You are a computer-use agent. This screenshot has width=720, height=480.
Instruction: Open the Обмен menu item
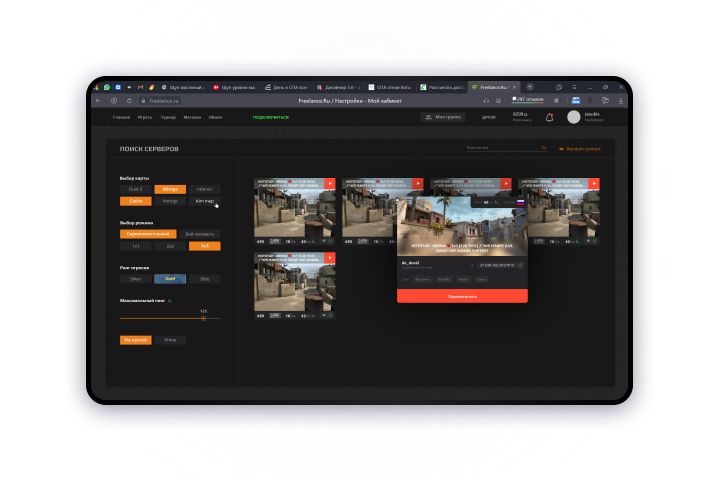[x=215, y=117]
